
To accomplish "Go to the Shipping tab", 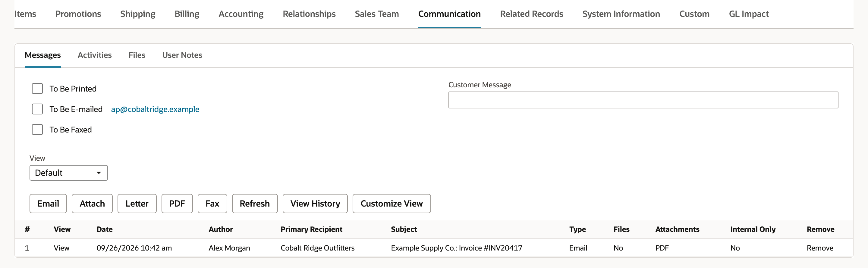I will coord(138,14).
